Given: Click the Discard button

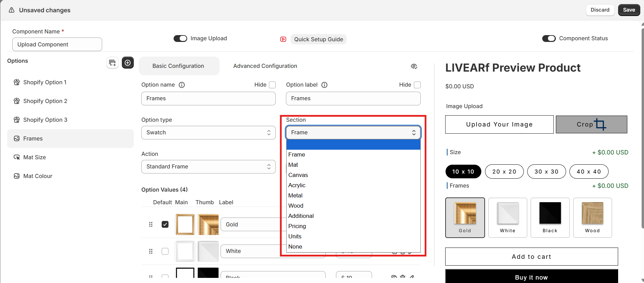Looking at the screenshot, I should pyautogui.click(x=600, y=10).
